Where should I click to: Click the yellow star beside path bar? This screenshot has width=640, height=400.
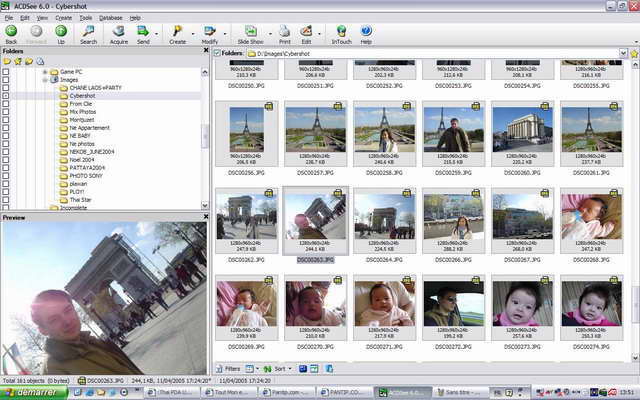[634, 53]
